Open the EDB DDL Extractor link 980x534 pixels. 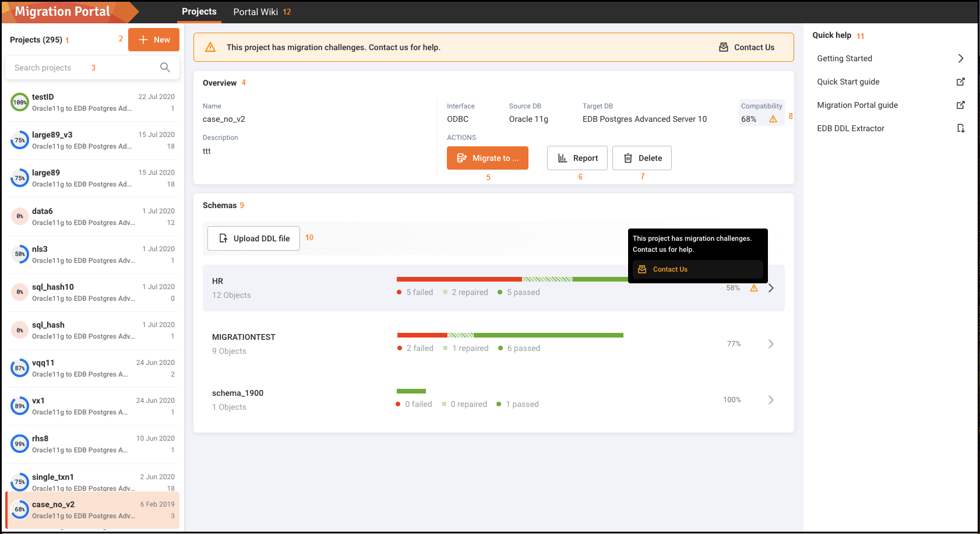pos(851,128)
